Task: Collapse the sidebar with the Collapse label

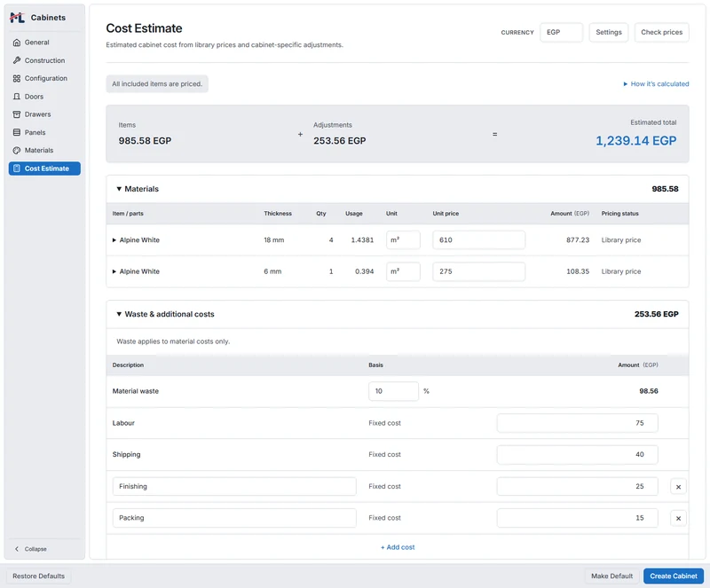Action: coord(35,549)
